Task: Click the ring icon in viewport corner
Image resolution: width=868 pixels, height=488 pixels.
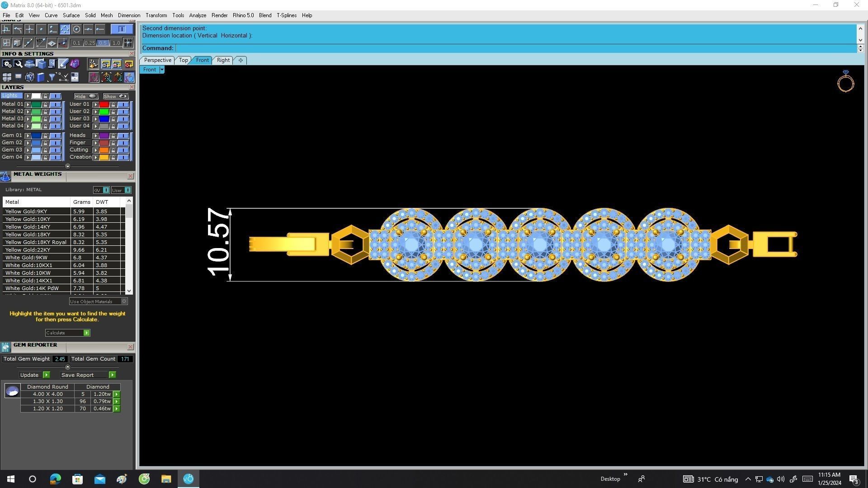Action: 845,81
